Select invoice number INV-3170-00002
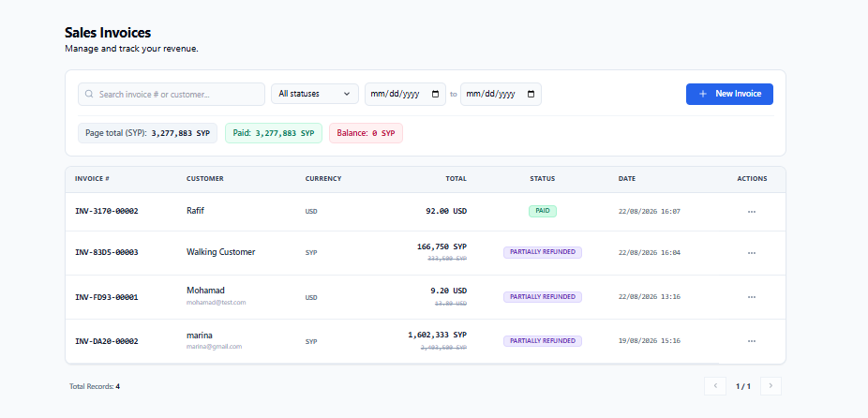Screen dimensions: 868x418 [106, 211]
